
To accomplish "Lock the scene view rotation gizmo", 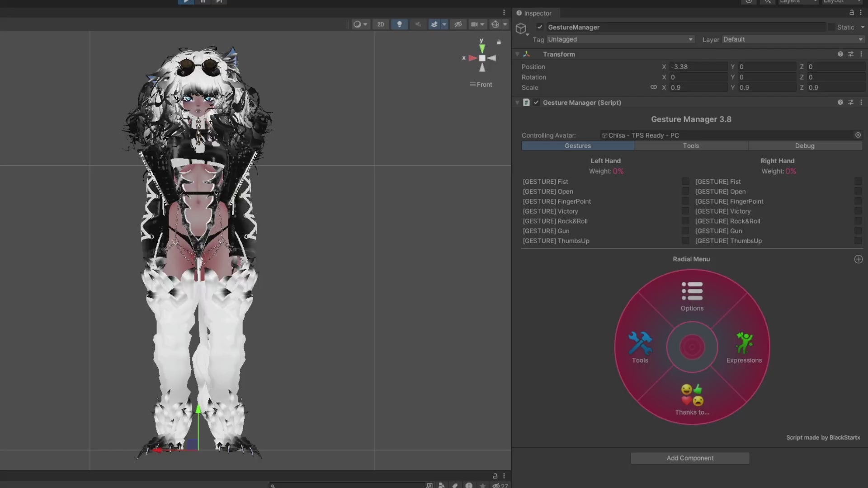I will [499, 42].
